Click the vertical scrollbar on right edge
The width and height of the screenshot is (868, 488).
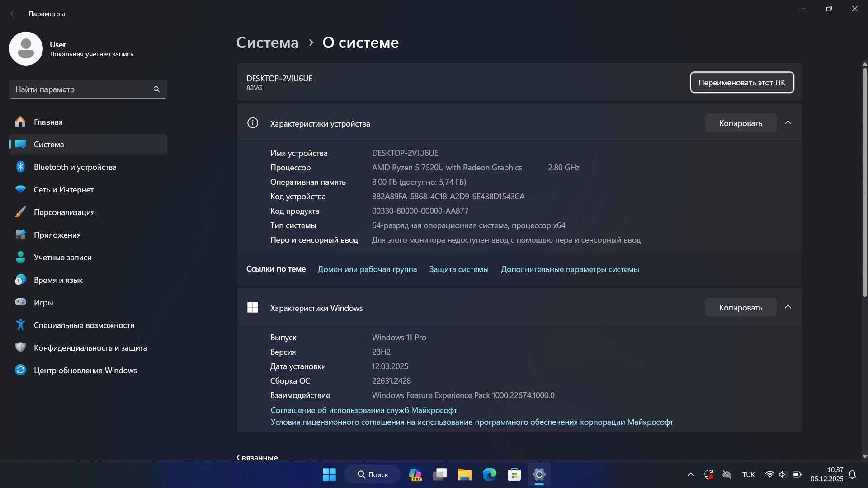pyautogui.click(x=864, y=181)
